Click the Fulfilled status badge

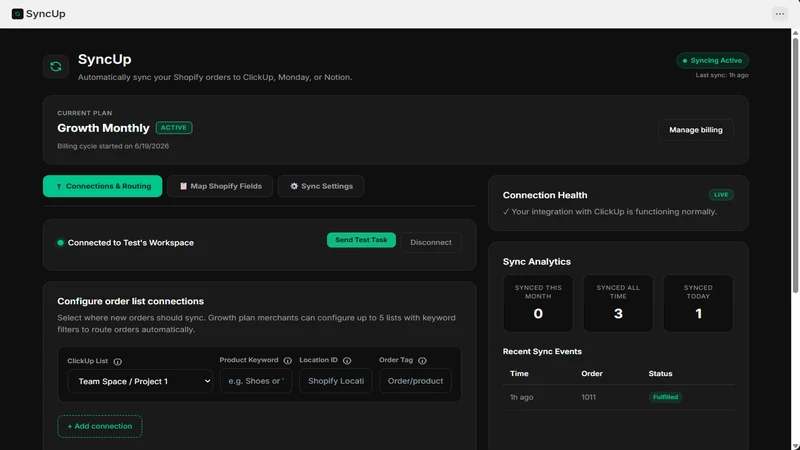tap(665, 397)
